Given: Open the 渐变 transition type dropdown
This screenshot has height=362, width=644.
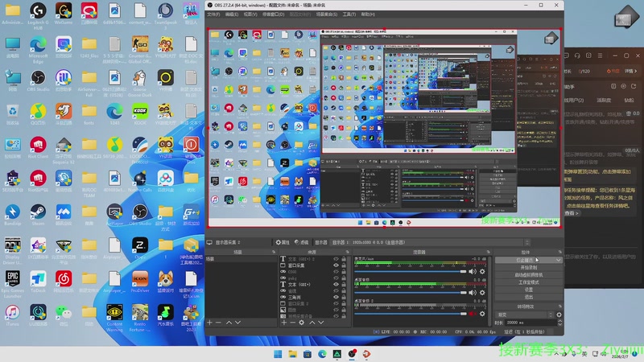Looking at the screenshot, I should [x=526, y=315].
